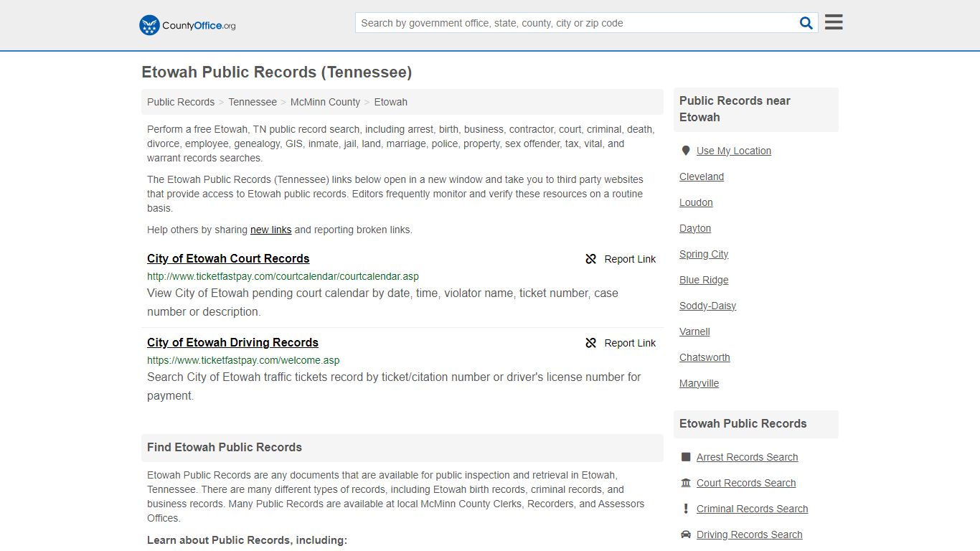Viewport: 980px width, 551px height.
Task: Click the sidebar Etowah Public Records heading
Action: 743,423
